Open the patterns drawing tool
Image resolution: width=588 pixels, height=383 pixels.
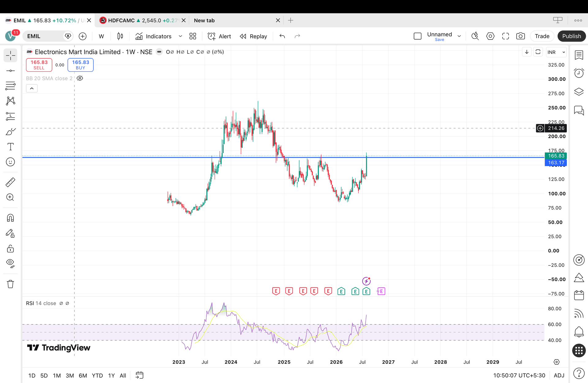coord(10,101)
